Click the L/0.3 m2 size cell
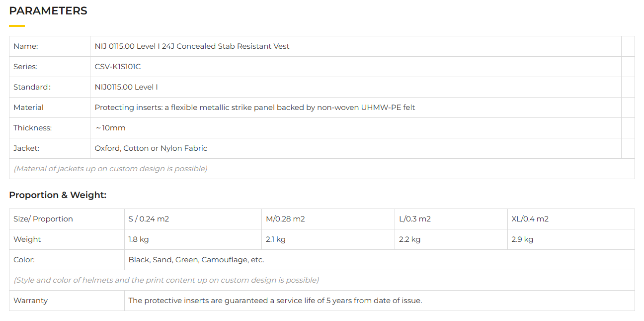 tap(415, 219)
